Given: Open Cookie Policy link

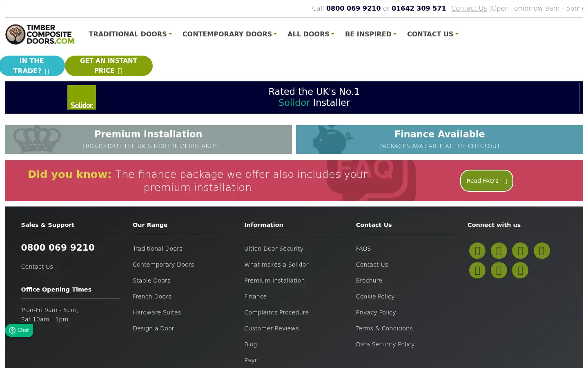Looking at the screenshot, I should click(x=375, y=296).
